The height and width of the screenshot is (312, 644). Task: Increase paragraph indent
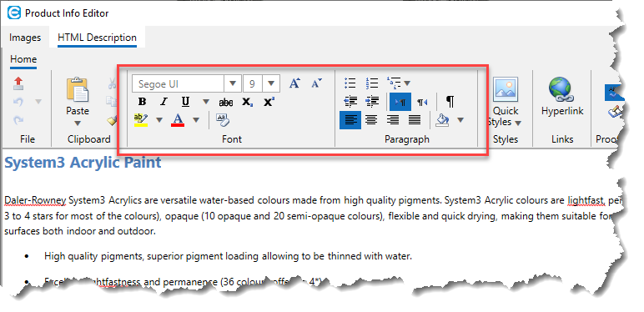(372, 102)
